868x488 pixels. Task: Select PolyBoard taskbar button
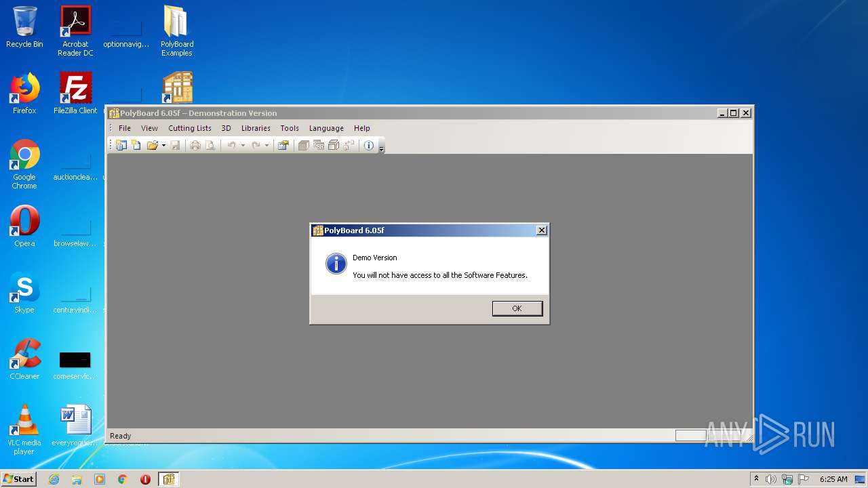pyautogui.click(x=169, y=479)
